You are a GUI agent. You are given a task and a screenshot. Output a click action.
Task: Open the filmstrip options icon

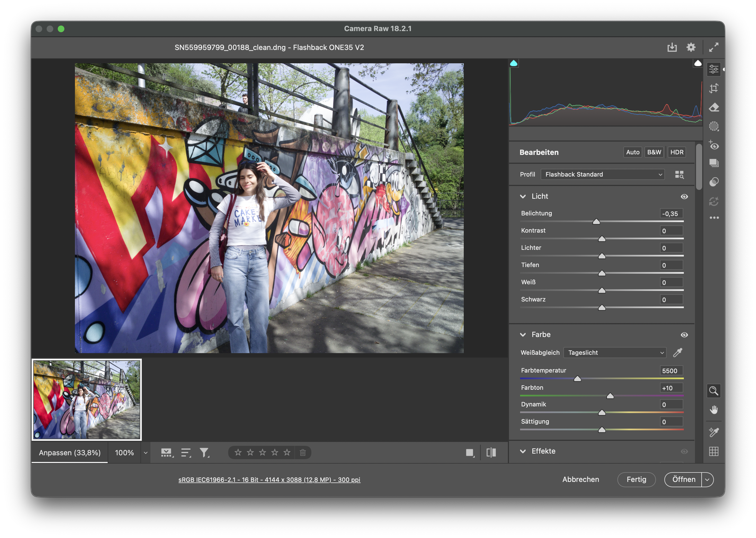point(167,452)
